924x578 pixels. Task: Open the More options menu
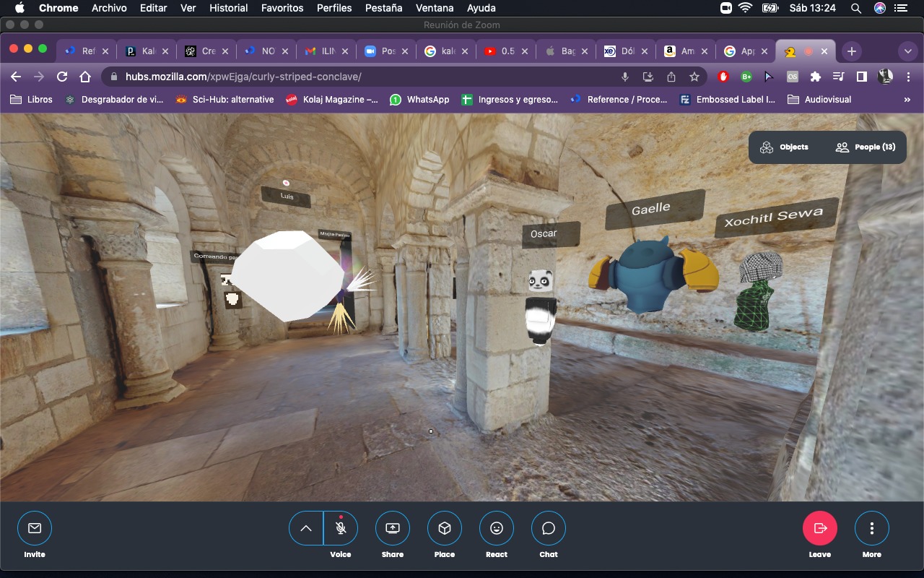(x=871, y=528)
